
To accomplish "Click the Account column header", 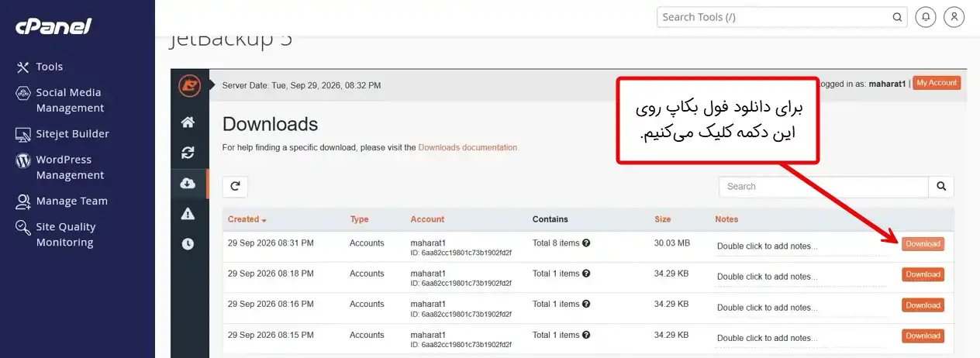I will pos(427,219).
